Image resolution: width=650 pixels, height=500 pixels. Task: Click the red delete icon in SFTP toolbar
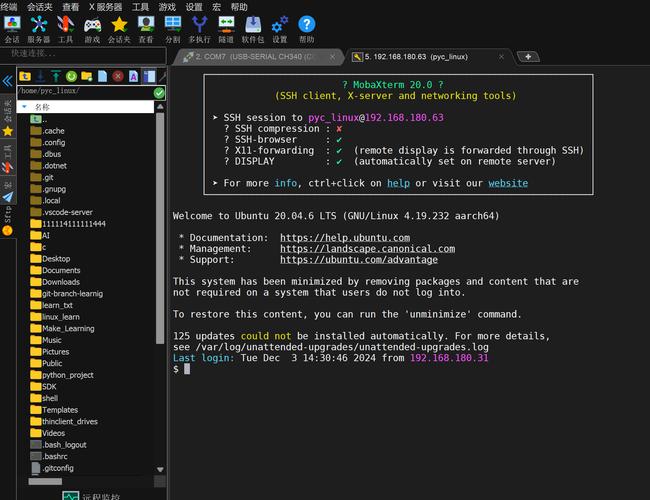click(118, 76)
